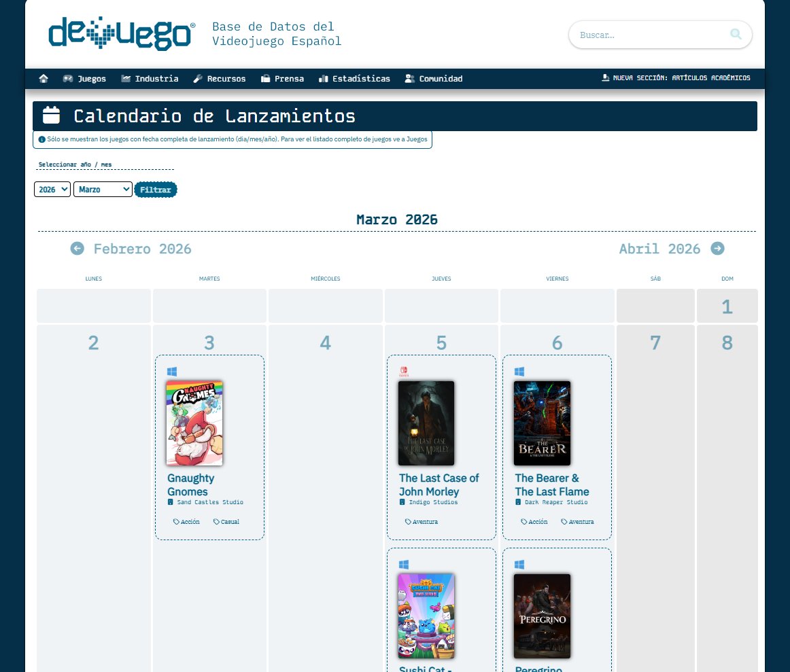Image resolution: width=790 pixels, height=672 pixels.
Task: Open Dark Reaper Studio developer link
Action: point(556,502)
